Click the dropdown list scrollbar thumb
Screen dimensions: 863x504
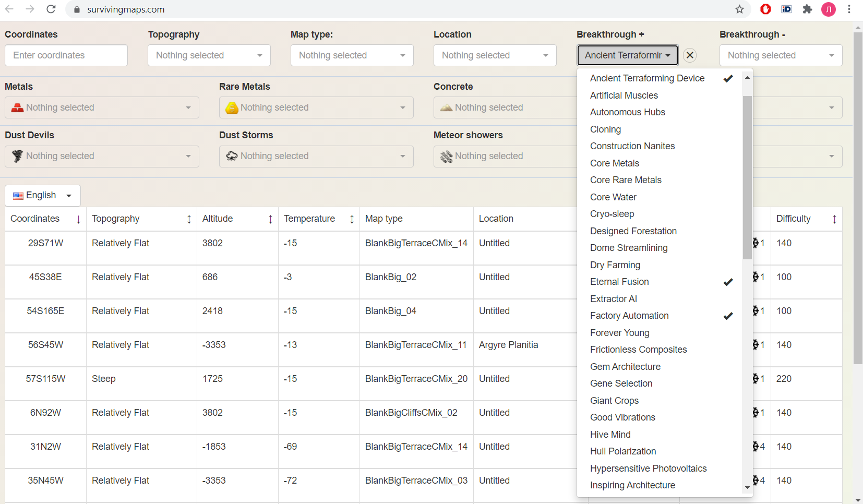[x=747, y=177]
